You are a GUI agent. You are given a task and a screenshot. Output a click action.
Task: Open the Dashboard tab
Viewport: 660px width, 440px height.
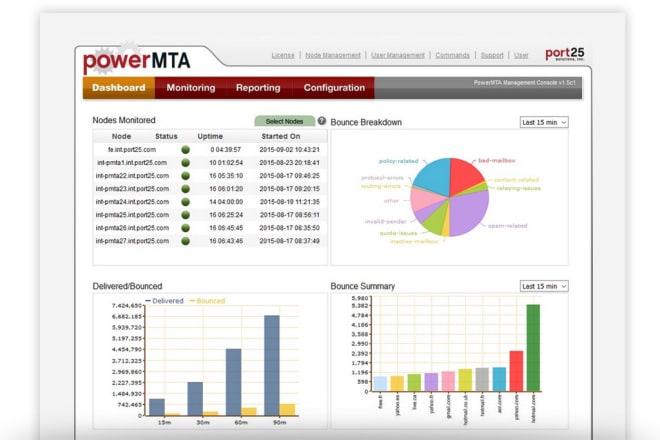(119, 88)
